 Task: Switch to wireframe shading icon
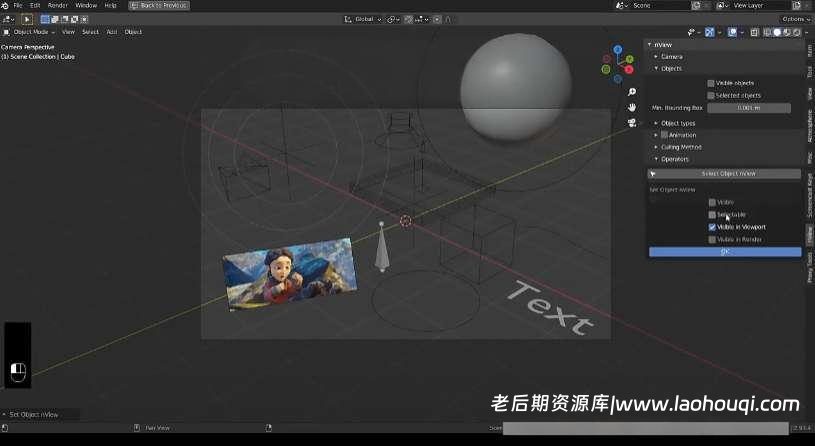[x=767, y=32]
